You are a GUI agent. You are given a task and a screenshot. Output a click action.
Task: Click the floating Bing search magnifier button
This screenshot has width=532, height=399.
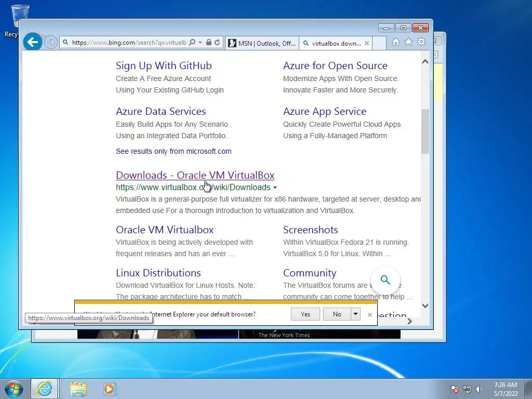point(385,280)
